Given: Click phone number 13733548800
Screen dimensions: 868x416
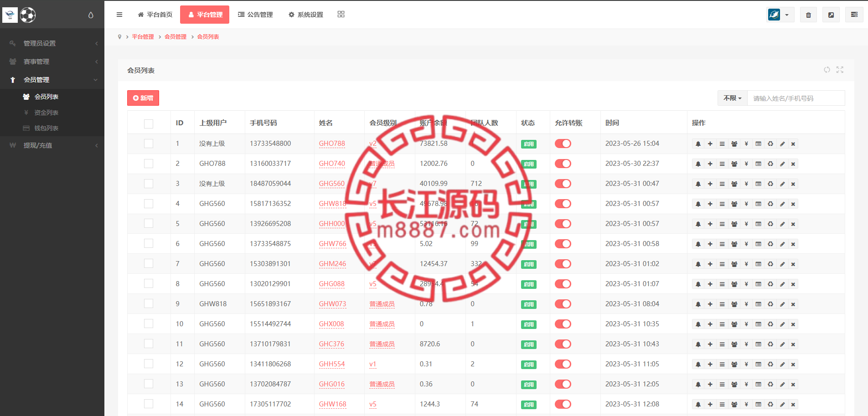Looking at the screenshot, I should point(270,144).
